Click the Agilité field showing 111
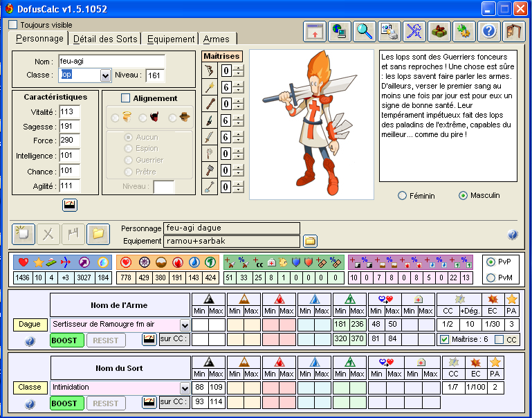The width and height of the screenshot is (532, 418). pyautogui.click(x=70, y=186)
